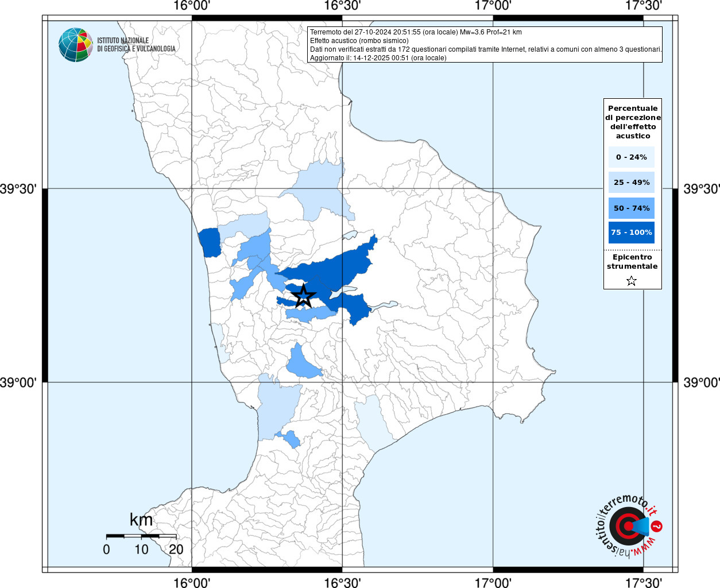Click the left 39°30' latitude label
The height and width of the screenshot is (588, 720).
(x=18, y=189)
